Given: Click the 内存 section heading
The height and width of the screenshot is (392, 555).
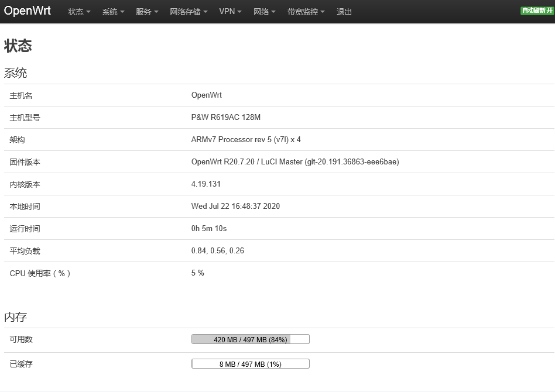Looking at the screenshot, I should click(15, 317).
